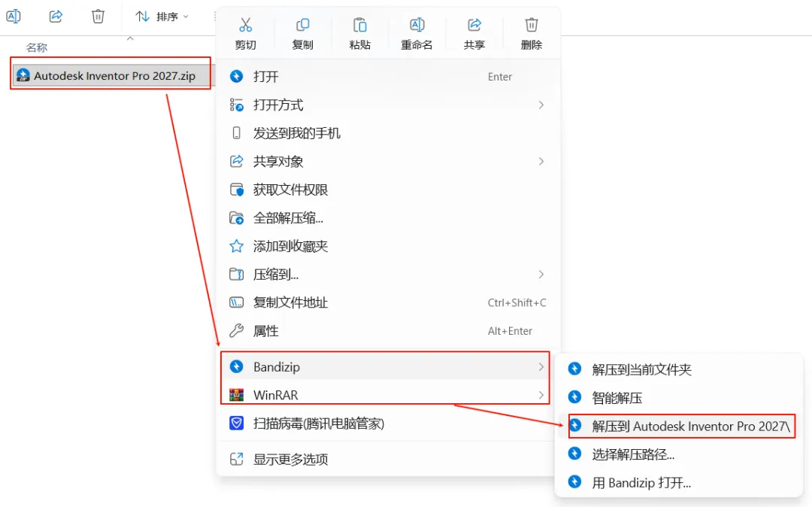The image size is (812, 507).
Task: Choose 获取文件权限 menu entry
Action: coord(388,190)
